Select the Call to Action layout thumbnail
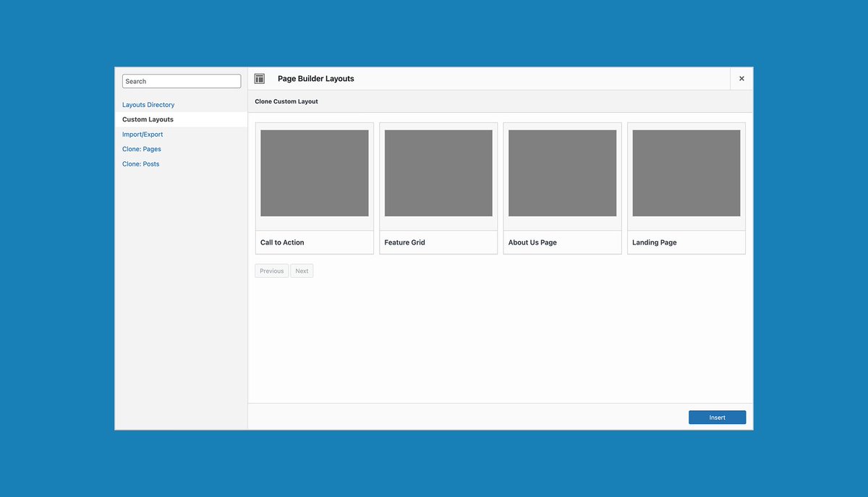Screen dimensions: 868x497 (x=314, y=172)
